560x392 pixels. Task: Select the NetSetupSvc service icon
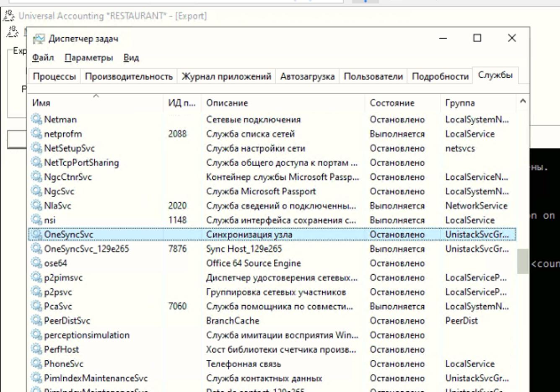pos(37,148)
